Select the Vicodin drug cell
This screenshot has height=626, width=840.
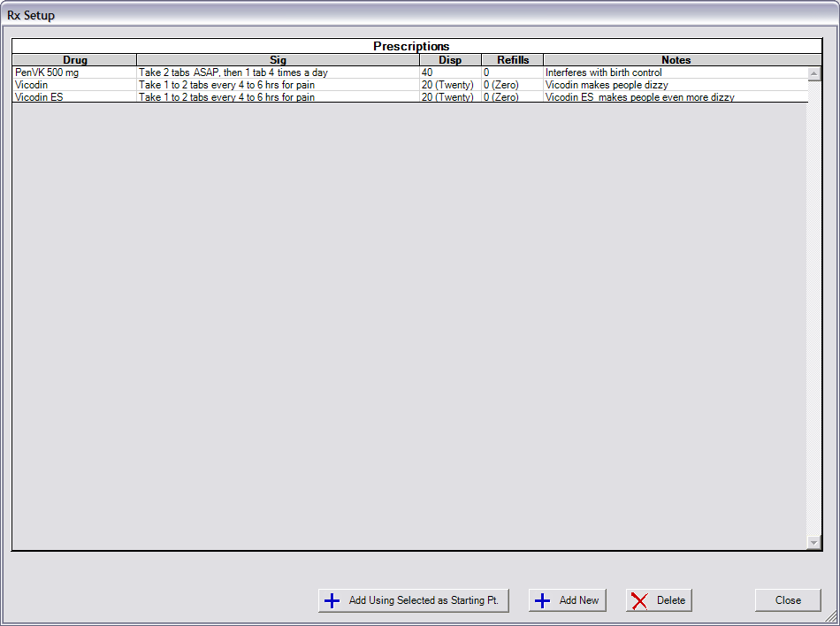(x=74, y=85)
